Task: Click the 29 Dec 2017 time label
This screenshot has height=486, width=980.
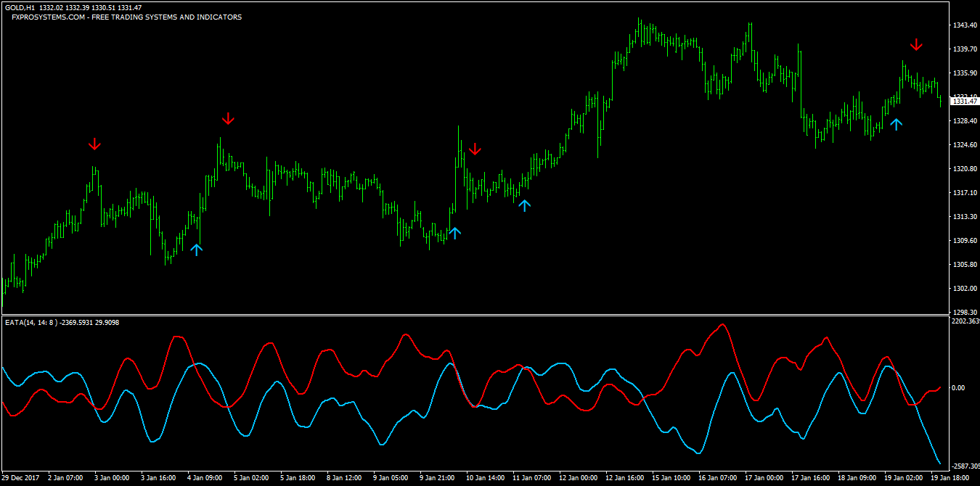Action: (x=21, y=478)
